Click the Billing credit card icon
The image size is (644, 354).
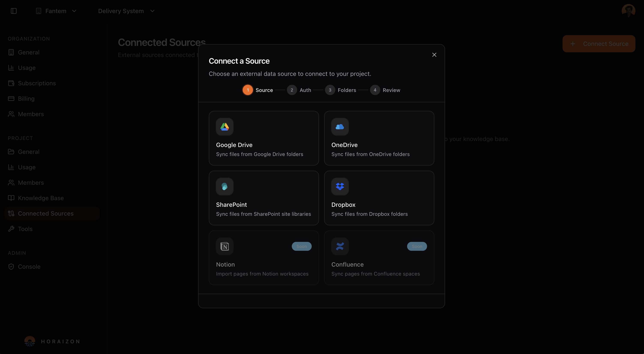click(11, 99)
